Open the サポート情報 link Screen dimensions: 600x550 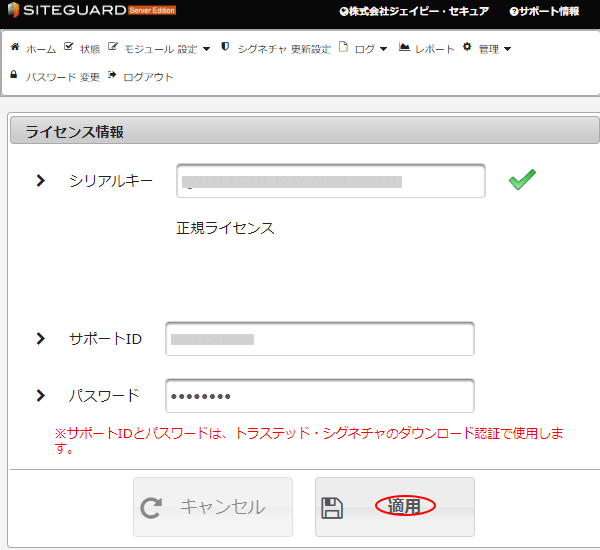click(x=544, y=11)
